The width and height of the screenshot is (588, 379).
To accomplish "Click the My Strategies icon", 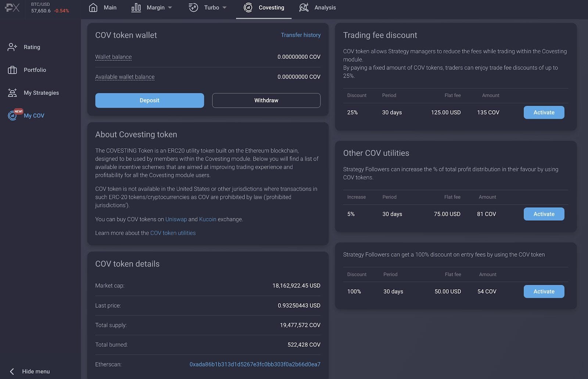I will tap(12, 93).
